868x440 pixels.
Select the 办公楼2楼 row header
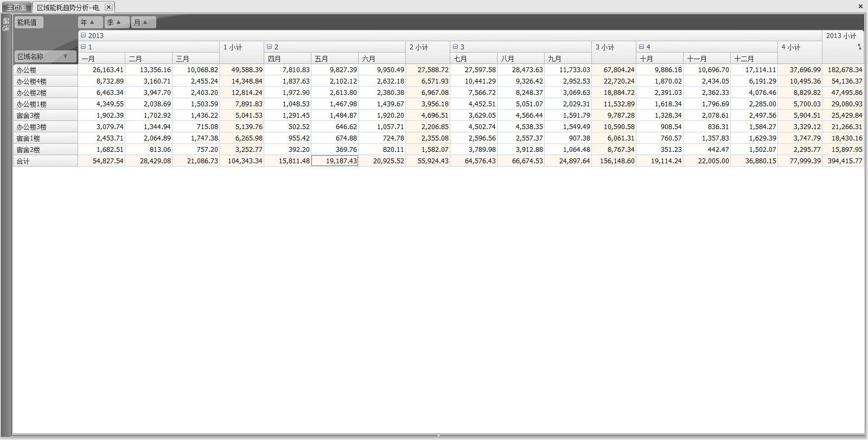click(x=46, y=93)
